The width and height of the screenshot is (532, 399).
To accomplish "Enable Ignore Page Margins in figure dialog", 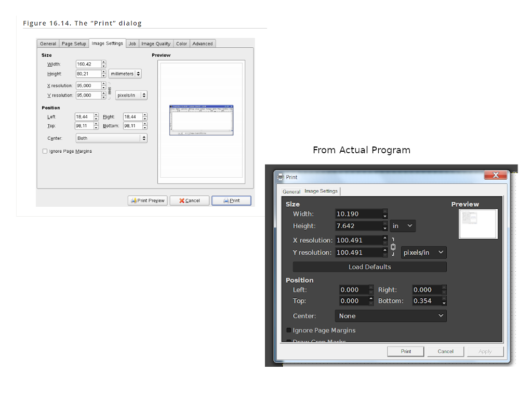I will [45, 151].
